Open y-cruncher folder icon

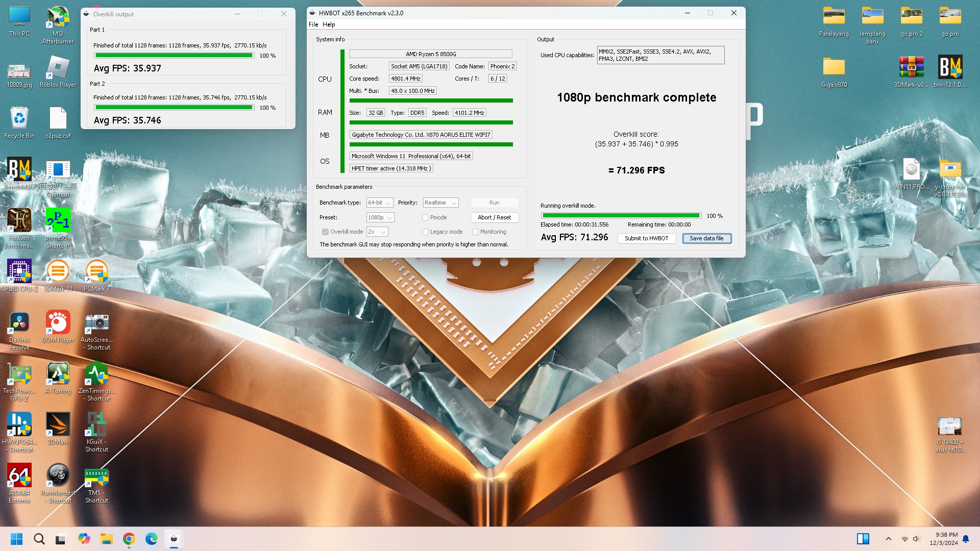click(950, 178)
